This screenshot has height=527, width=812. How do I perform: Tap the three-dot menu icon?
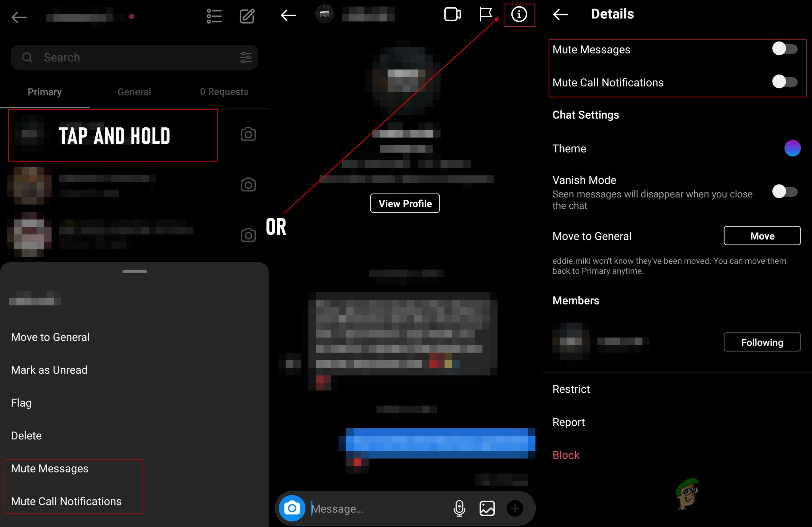tap(214, 16)
